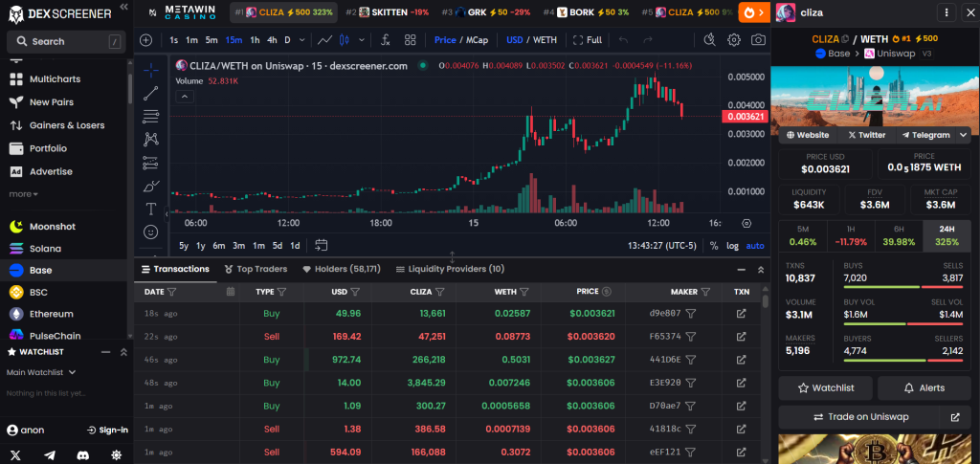Expand the transactions panel upward
This screenshot has height=464, width=980.
pos(761,270)
